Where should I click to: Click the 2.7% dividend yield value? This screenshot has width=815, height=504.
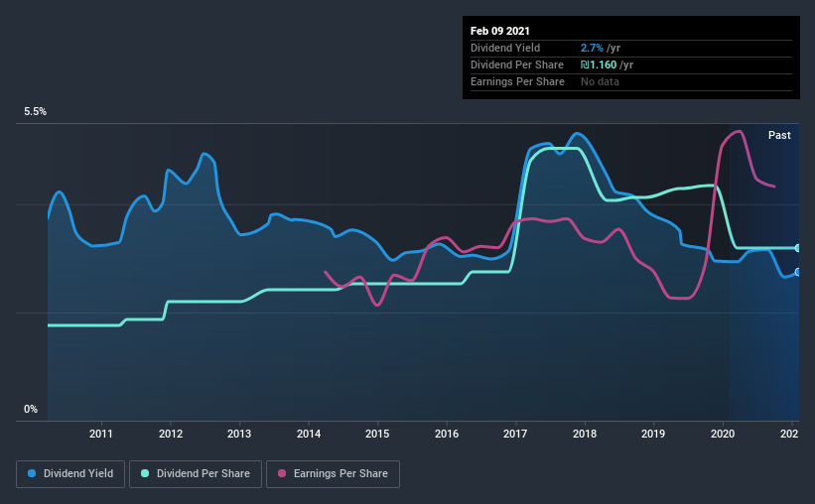click(592, 48)
